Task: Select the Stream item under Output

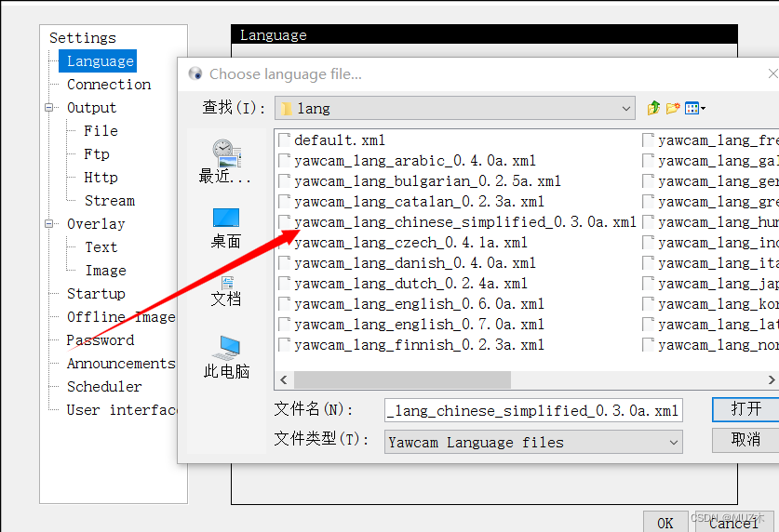Action: (x=109, y=201)
